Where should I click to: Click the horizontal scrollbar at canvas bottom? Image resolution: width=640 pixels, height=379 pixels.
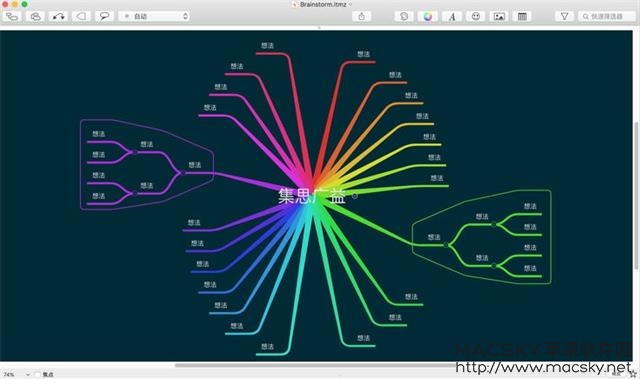point(314,365)
